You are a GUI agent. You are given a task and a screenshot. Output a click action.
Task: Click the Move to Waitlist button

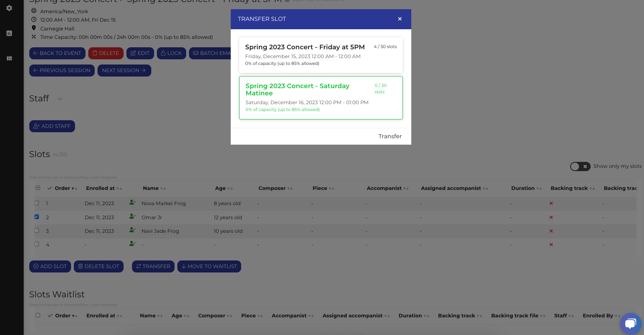point(209,266)
